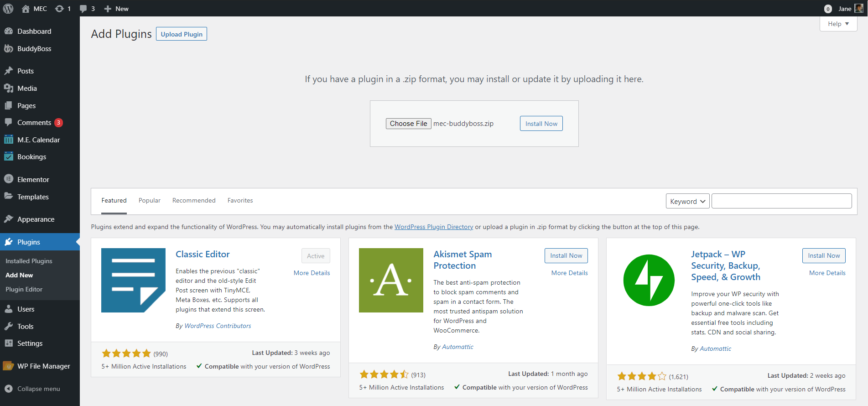
Task: Click the Users sidebar icon
Action: (9, 309)
